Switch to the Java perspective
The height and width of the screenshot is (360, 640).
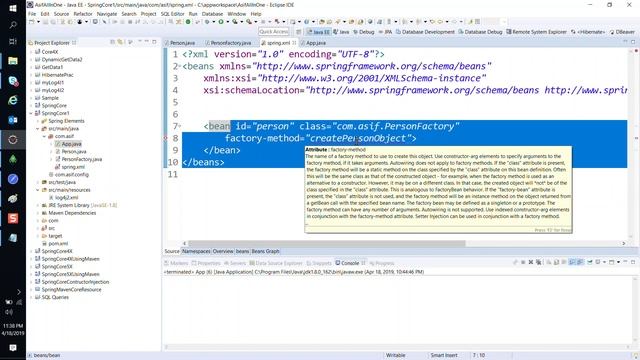coord(342,32)
